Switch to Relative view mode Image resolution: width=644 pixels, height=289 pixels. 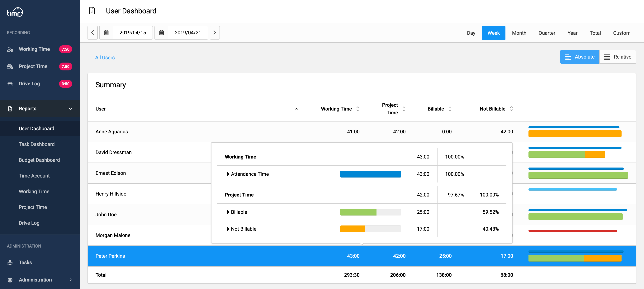pyautogui.click(x=618, y=57)
